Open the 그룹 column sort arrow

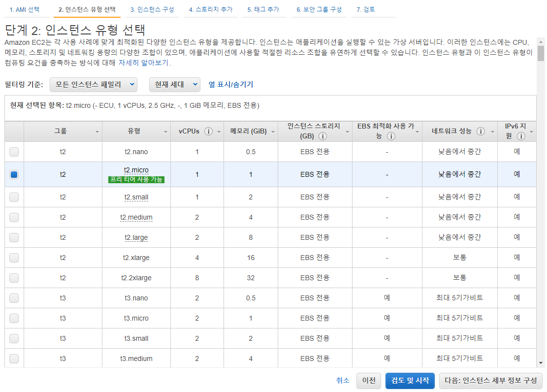97,132
